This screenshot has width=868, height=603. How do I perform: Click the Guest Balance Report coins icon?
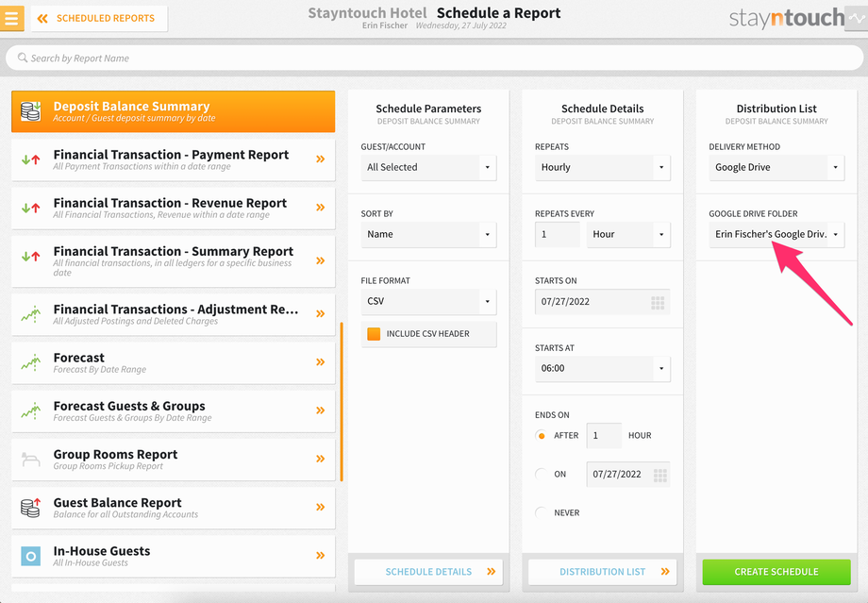[x=30, y=507]
